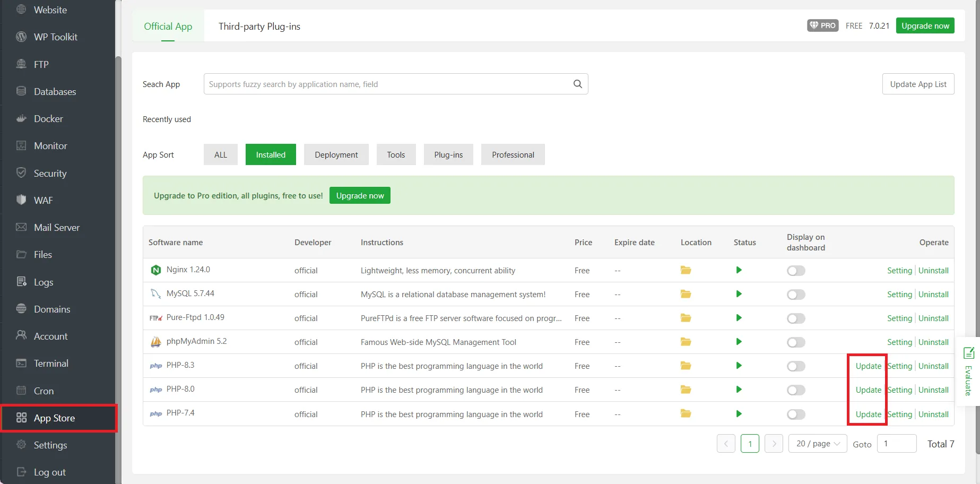980x484 pixels.
Task: Show ALL apps filter
Action: tap(221, 154)
